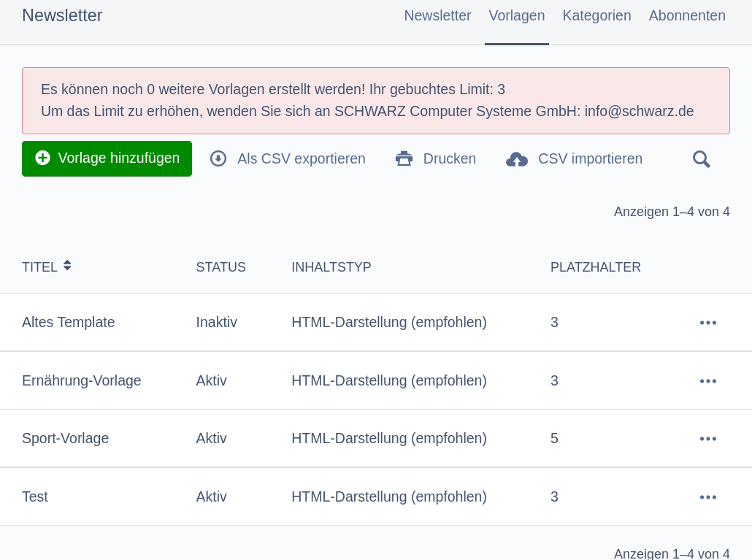
Task: Open three-dot menu for Ernährung-Vorlage
Action: tap(708, 381)
